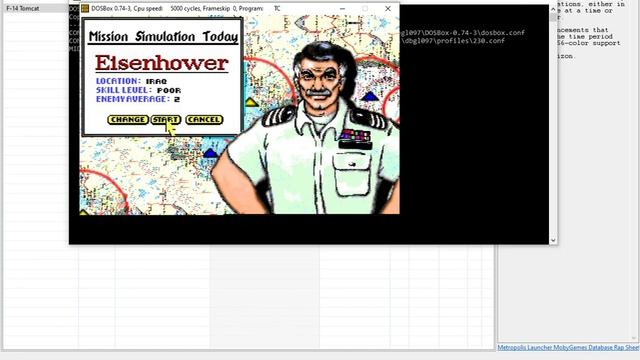Click the LOCATION: IRAQ line
Image resolution: width=640 pixels, height=360 pixels.
(x=131, y=81)
